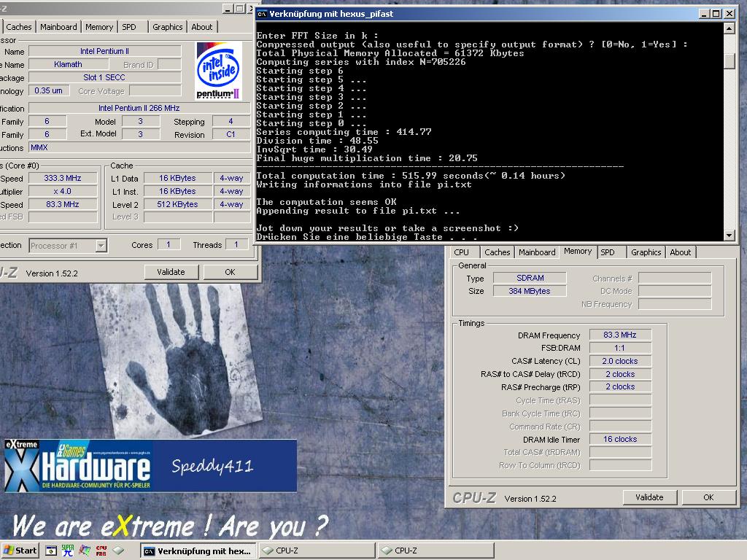
Task: Switch to Caches tab in right CPU-Z window
Action: click(498, 252)
